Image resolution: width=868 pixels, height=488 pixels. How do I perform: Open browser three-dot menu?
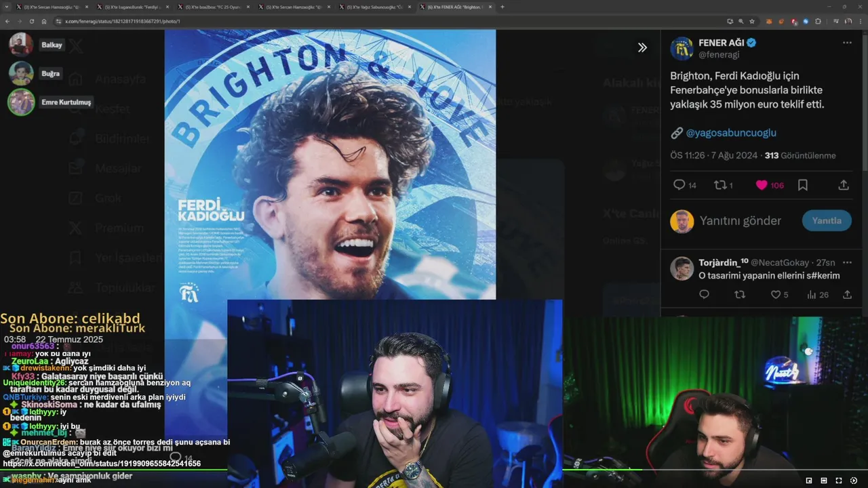pyautogui.click(x=860, y=21)
